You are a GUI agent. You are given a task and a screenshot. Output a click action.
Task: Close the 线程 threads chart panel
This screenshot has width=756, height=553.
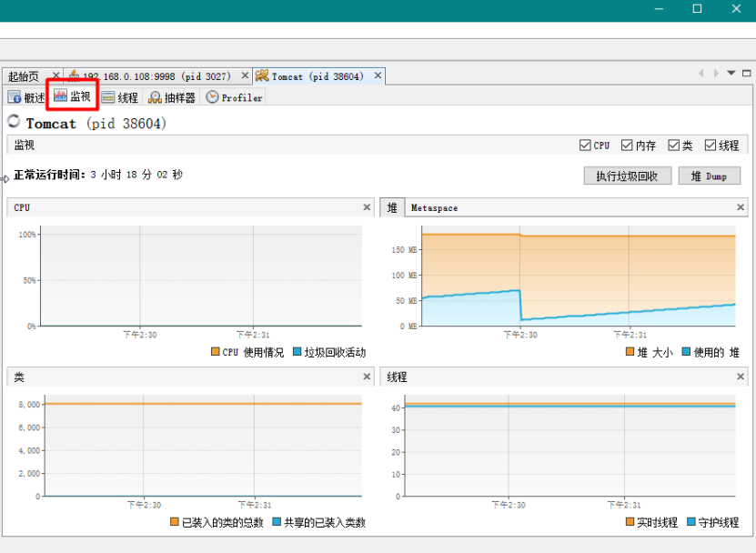741,377
